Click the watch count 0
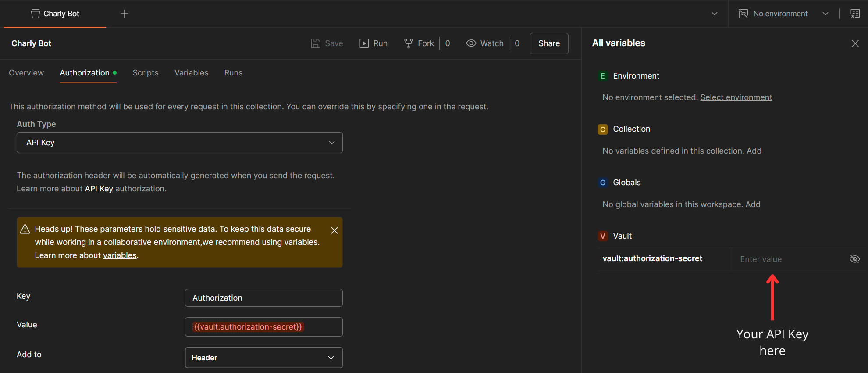Viewport: 868px width, 373px height. pyautogui.click(x=517, y=43)
